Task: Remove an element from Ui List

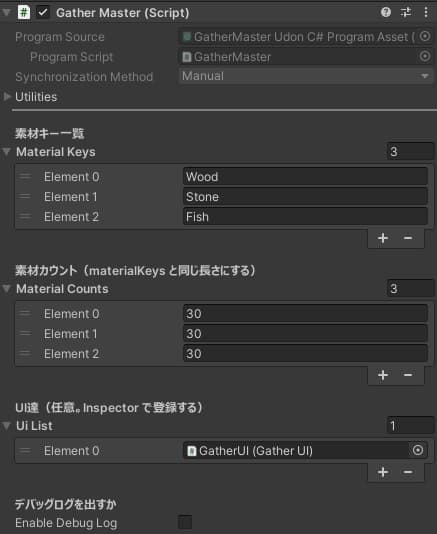Action: (408, 472)
